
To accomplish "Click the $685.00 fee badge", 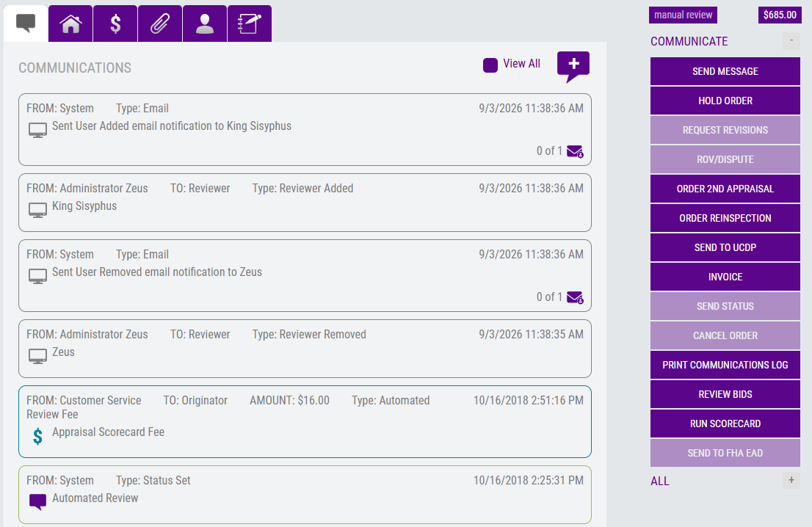I will coord(780,15).
